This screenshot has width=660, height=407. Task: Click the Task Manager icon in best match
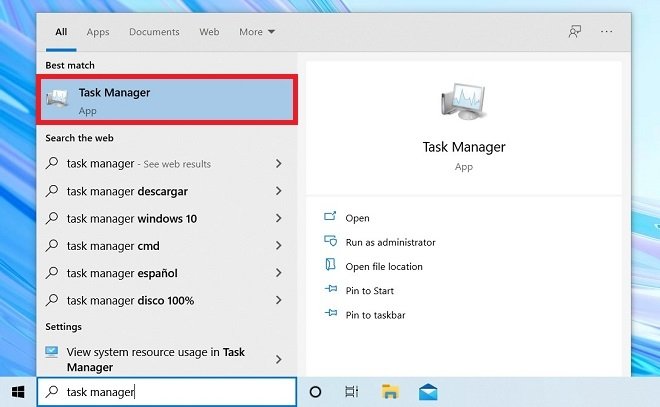coord(57,98)
